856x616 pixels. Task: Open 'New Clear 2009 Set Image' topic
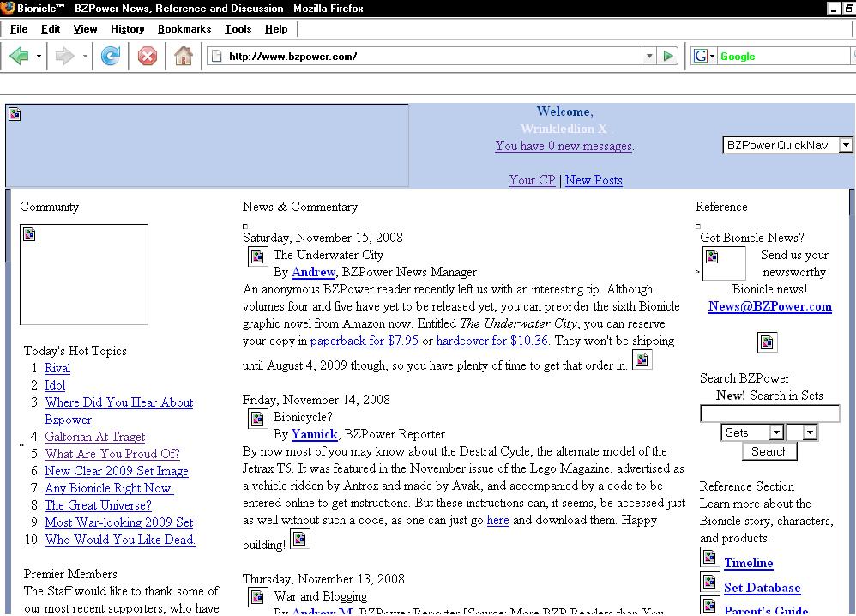tap(117, 471)
